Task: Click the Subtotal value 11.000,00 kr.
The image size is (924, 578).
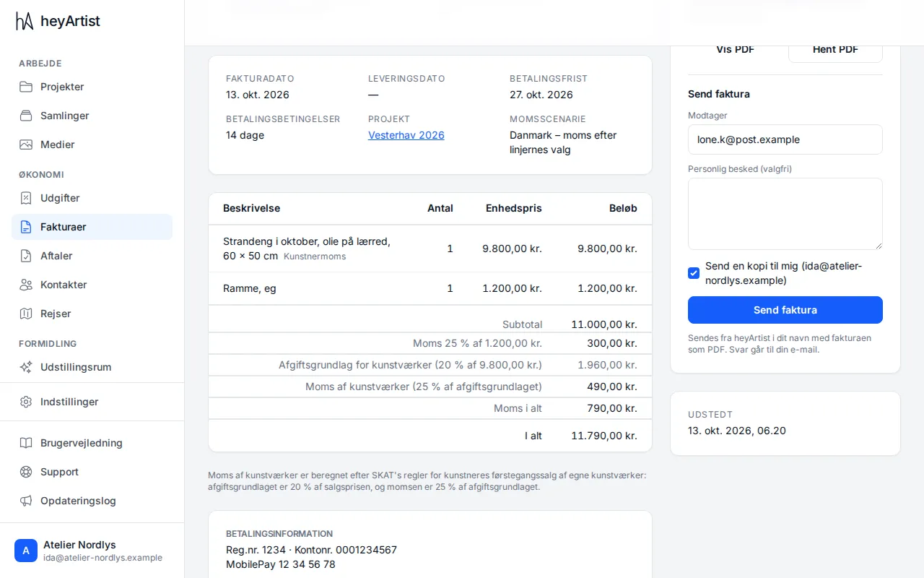Action: click(604, 324)
